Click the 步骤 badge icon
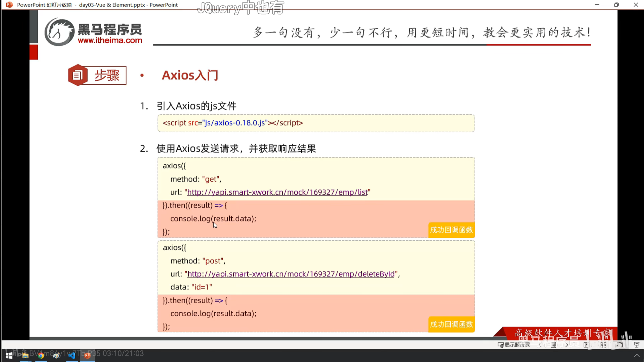This screenshot has height=362, width=644. coord(78,75)
